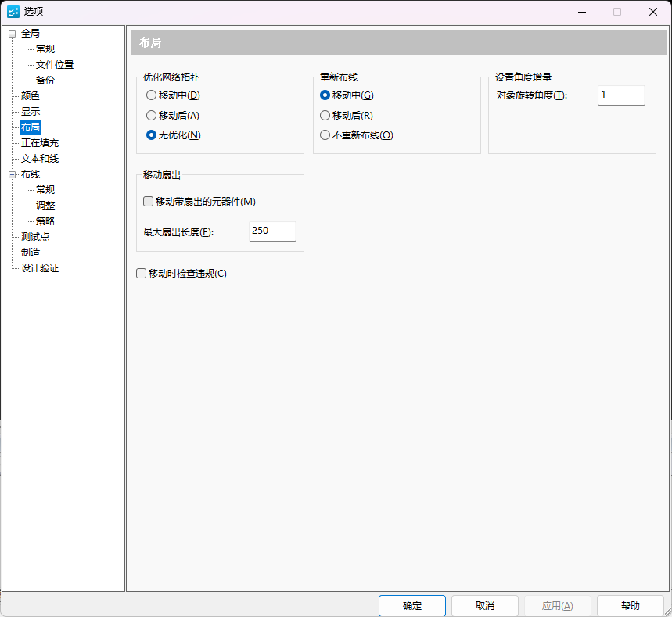Choose 不重新布线(O) radio button

coord(325,135)
